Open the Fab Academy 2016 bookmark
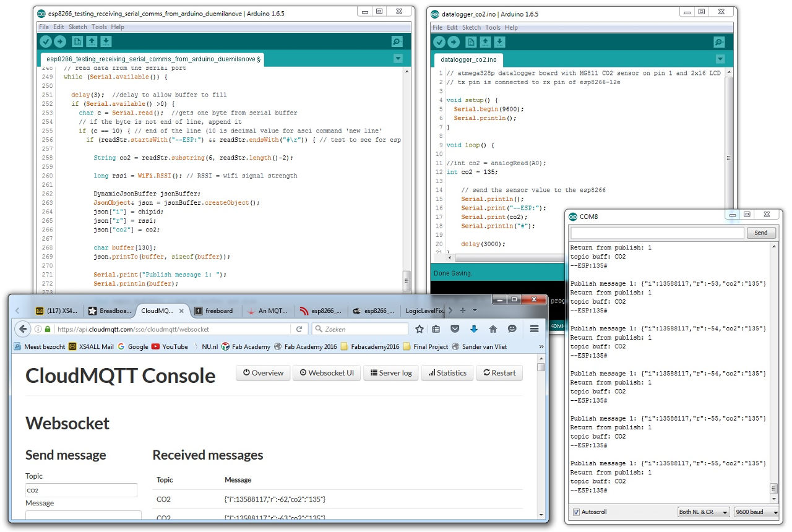Image resolution: width=792 pixels, height=532 pixels. pyautogui.click(x=305, y=346)
